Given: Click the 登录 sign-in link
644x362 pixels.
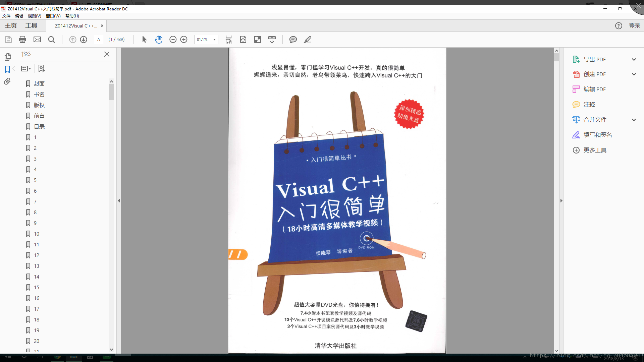Looking at the screenshot, I should point(634,26).
